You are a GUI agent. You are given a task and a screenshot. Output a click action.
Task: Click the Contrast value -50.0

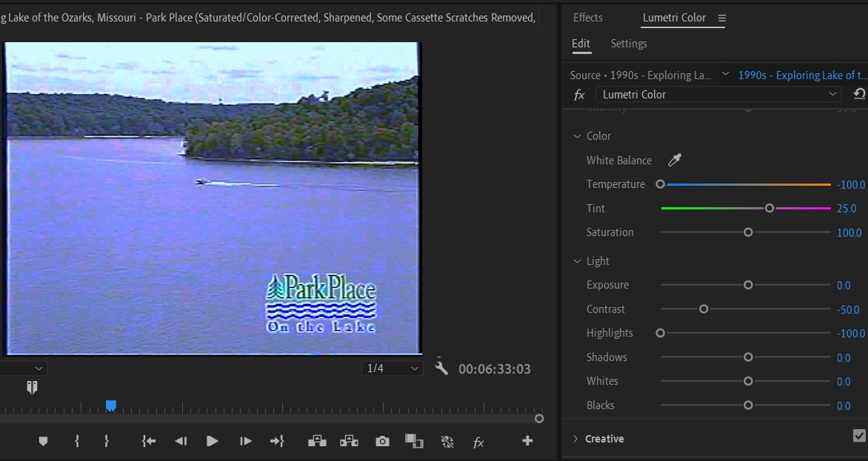click(x=848, y=309)
